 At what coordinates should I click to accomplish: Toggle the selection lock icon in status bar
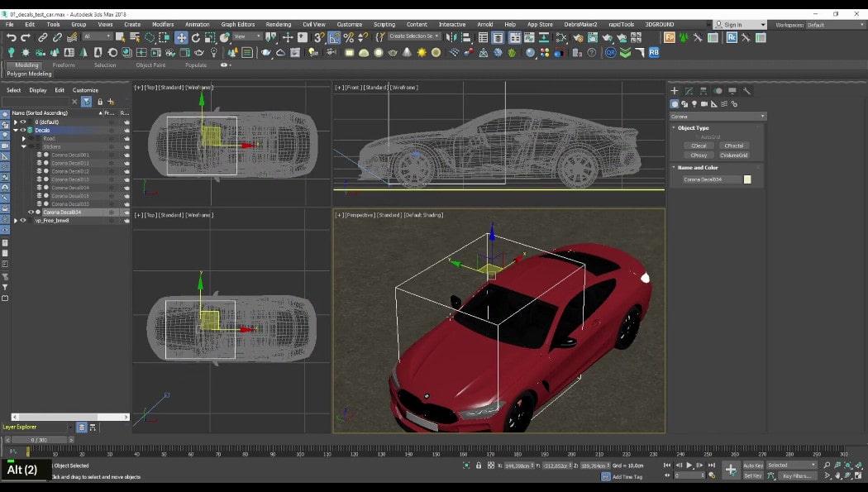(479, 466)
